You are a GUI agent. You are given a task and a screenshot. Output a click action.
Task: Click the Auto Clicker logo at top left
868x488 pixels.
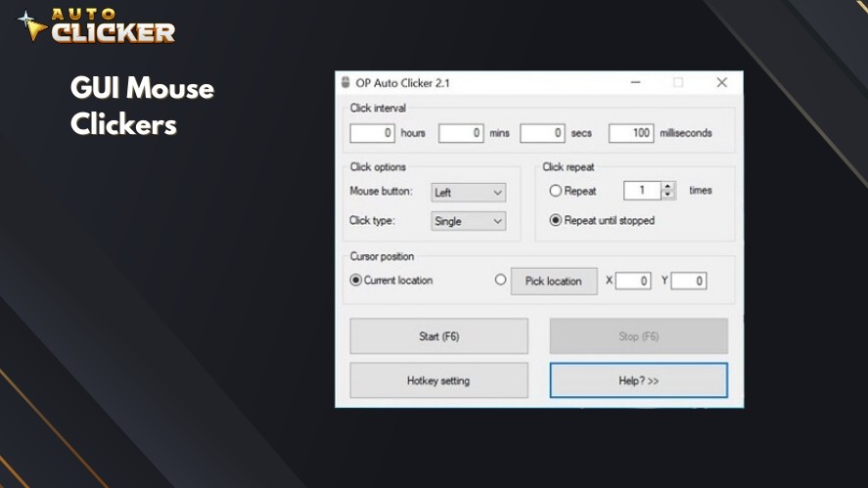96,25
